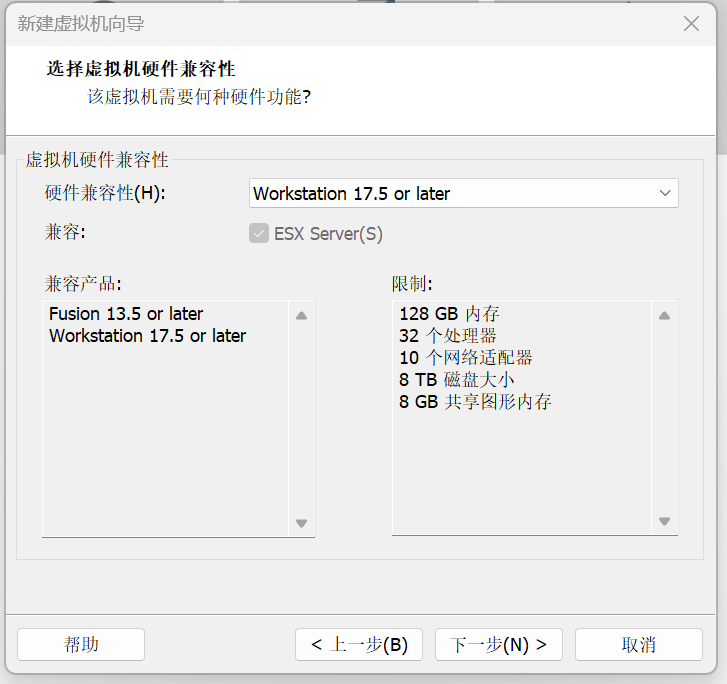Viewport: 727px width, 684px height.
Task: Select the 128 GB 内存 limit entry
Action: pyautogui.click(x=449, y=314)
